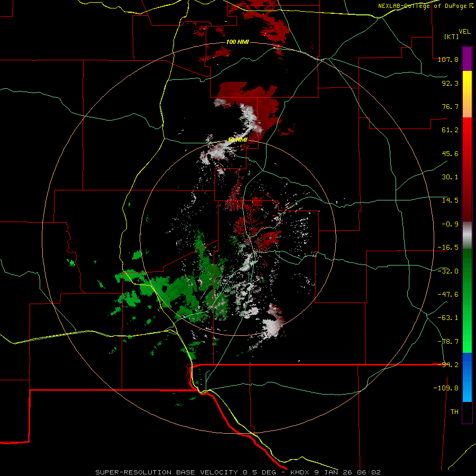Screen dimensions: 476x476
Task: Click the -47.6 legend value
Action: 448,295
